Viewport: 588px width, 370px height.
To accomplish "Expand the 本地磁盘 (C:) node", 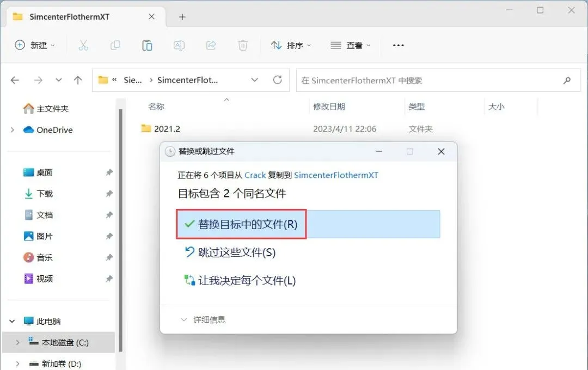I will [17, 343].
